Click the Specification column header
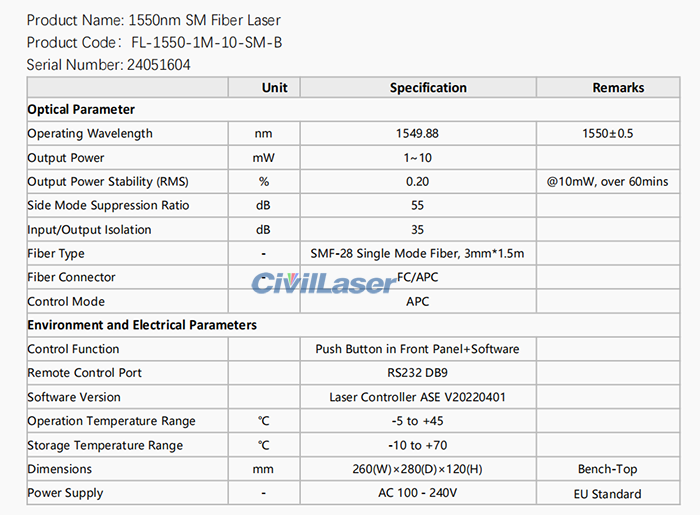 point(428,87)
